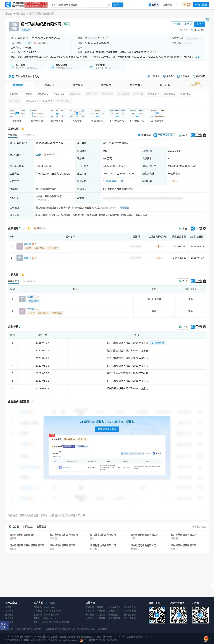214x644 pixels.
Task: Expand 更多 1 phone numbers
Action: 105,38
